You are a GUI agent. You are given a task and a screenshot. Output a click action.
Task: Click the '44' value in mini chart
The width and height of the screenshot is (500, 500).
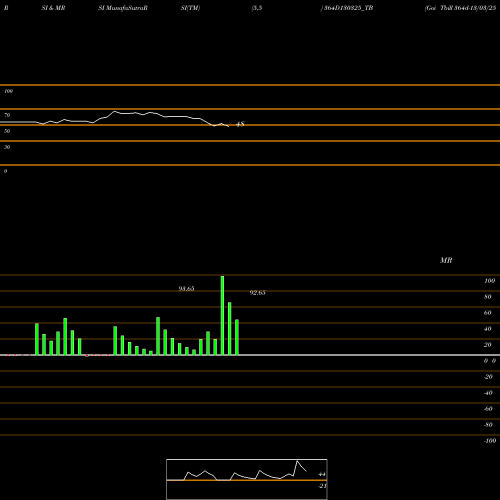tap(322, 474)
